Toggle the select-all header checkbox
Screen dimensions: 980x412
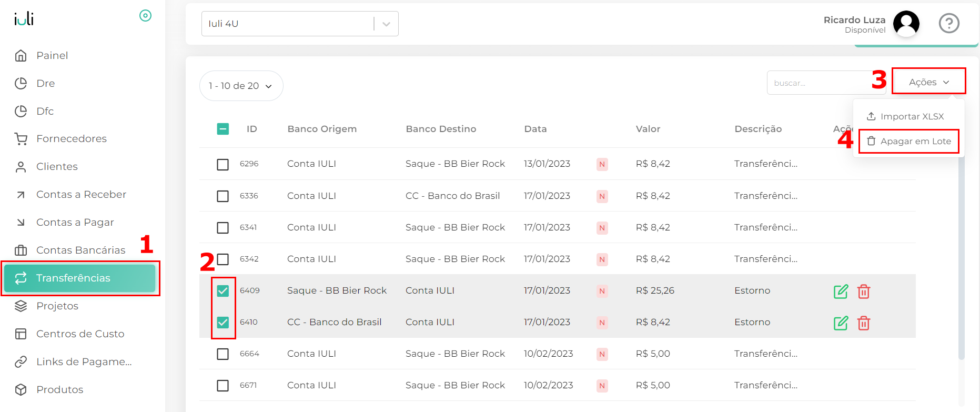tap(223, 129)
